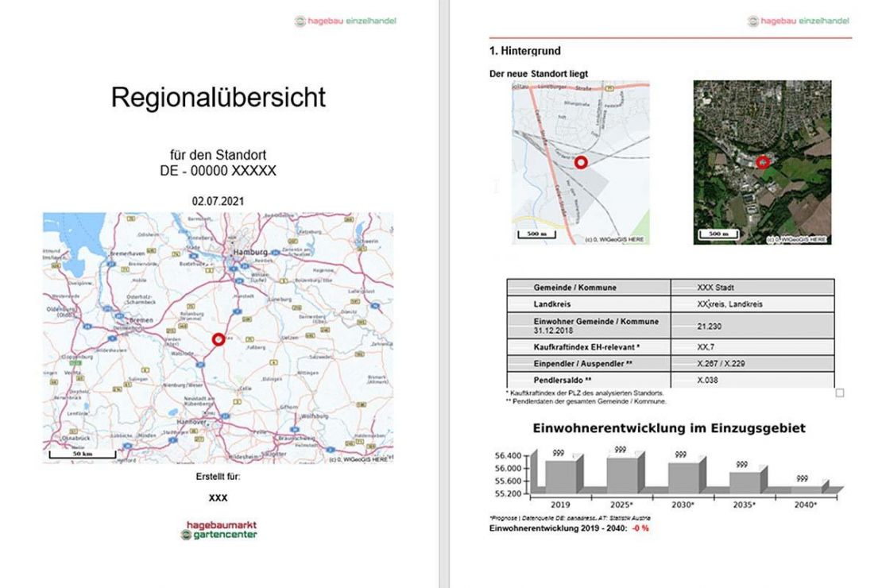Click the red marker on the street map
The image size is (882, 588).
581,163
